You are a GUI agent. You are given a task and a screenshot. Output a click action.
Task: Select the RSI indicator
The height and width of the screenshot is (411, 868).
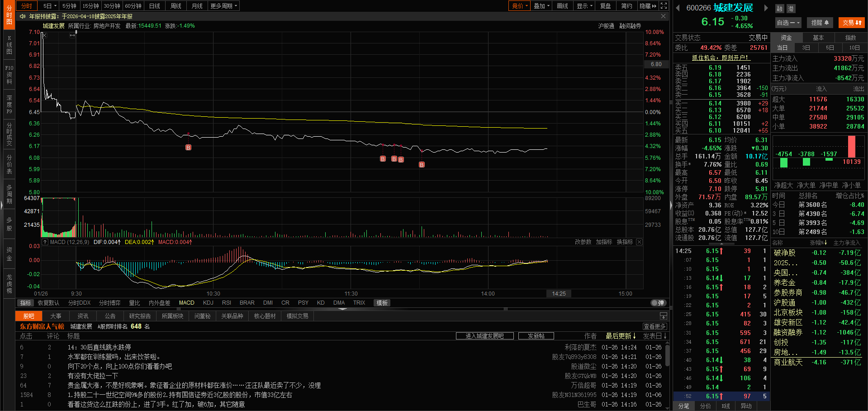point(227,303)
